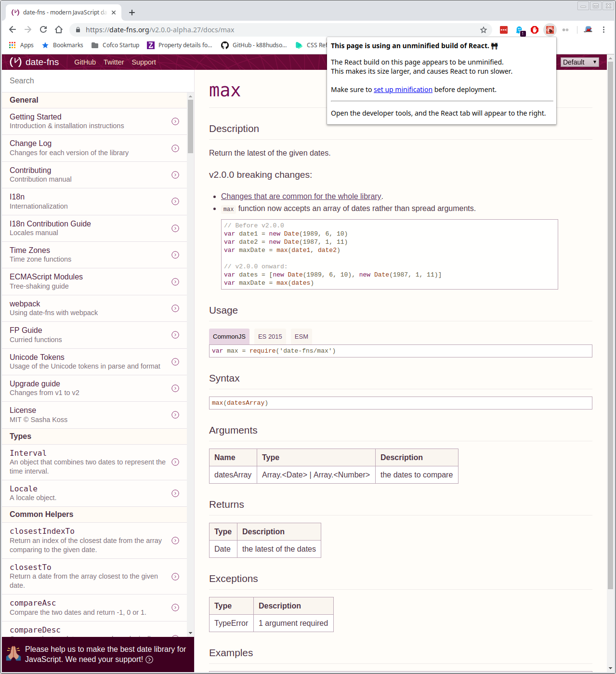Viewport: 616px width, 674px height.
Task: Open the LastPass extension icon
Action: coord(504,29)
